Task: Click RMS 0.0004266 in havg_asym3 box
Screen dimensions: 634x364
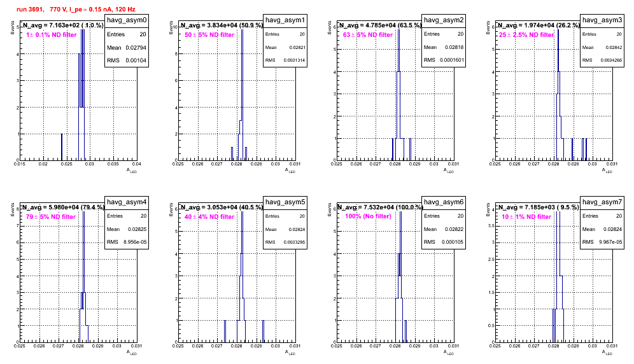Action: (602, 60)
